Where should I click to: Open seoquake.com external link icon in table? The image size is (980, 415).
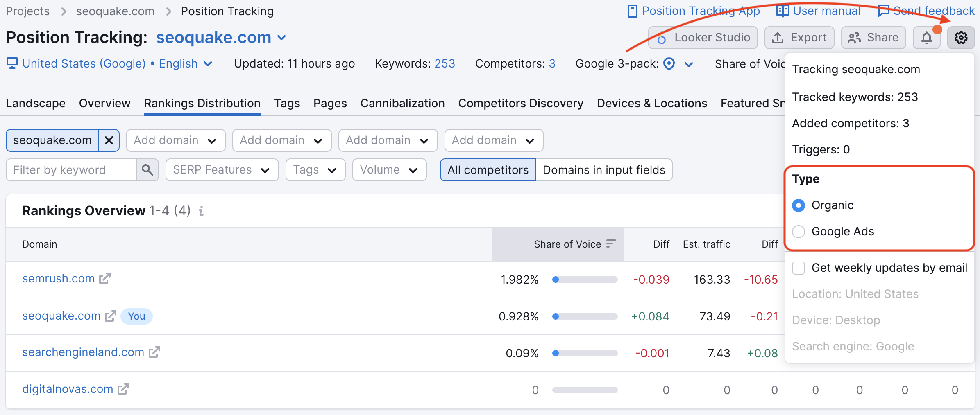(111, 316)
